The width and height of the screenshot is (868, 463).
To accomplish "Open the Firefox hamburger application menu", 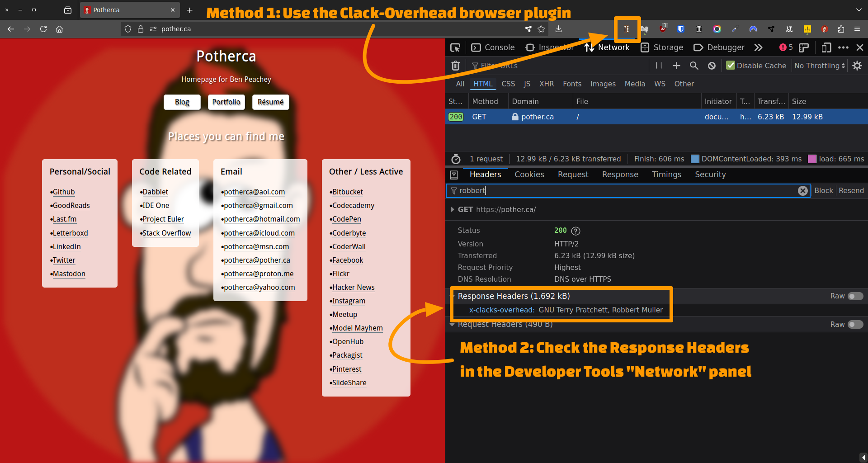I will tap(857, 29).
